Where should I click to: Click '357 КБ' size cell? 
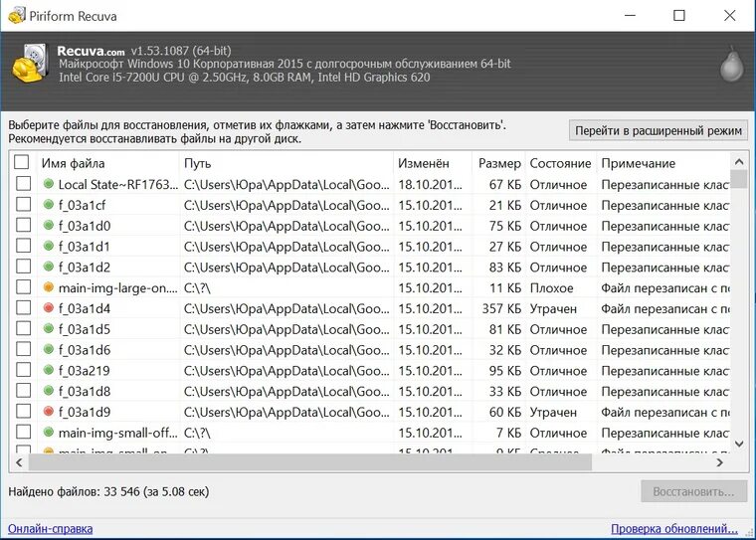tap(501, 308)
